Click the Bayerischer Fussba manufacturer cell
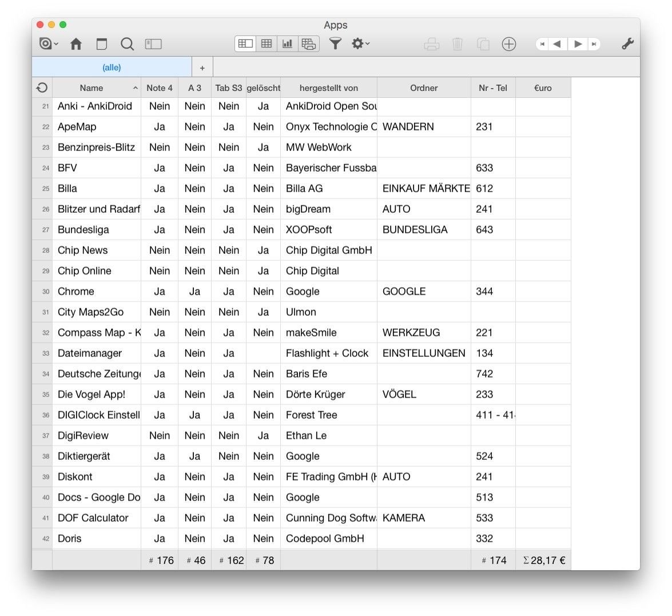The width and height of the screenshot is (672, 616). pos(329,168)
